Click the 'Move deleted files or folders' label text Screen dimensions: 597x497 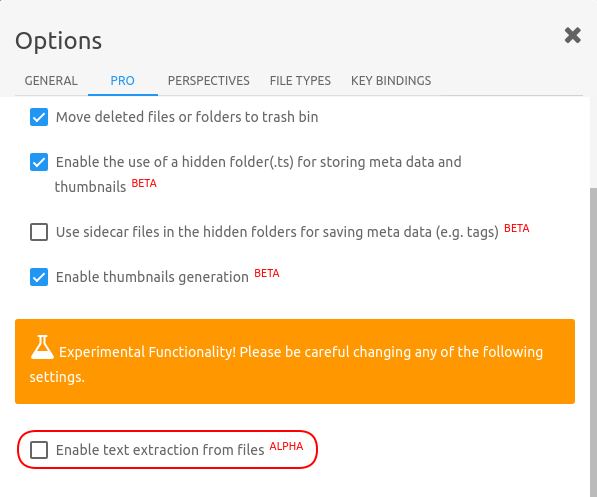(x=187, y=117)
